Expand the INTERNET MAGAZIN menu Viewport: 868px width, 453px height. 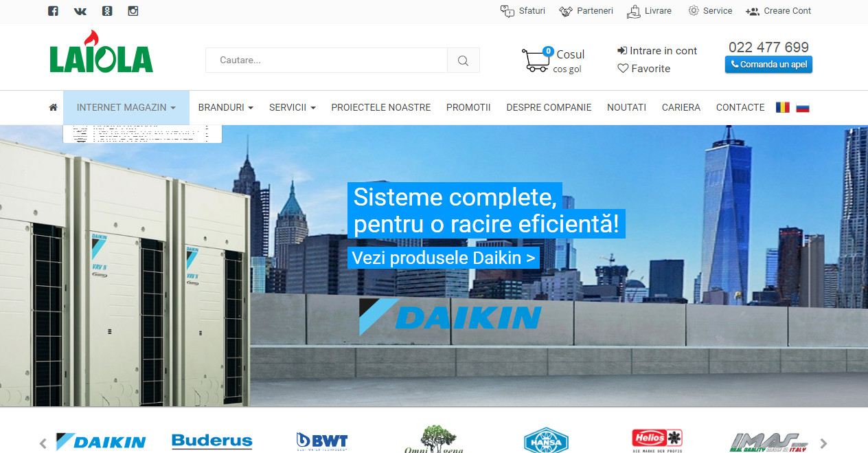[126, 107]
